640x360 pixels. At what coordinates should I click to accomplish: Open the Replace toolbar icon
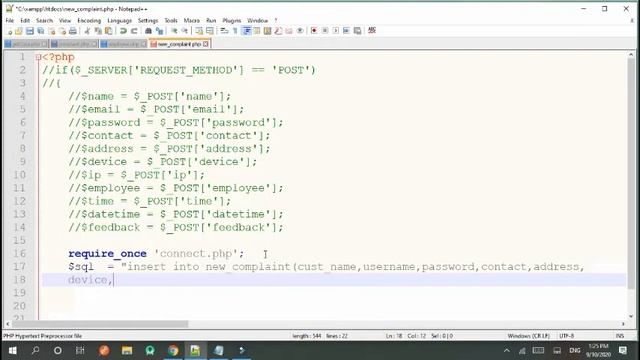coord(160,31)
